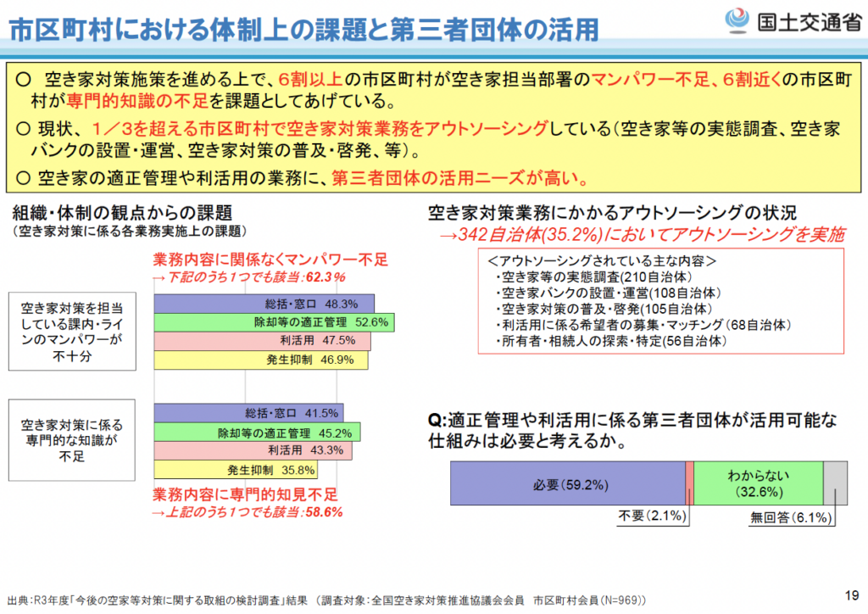The height and width of the screenshot is (614, 868).
Task: Click the 必要(59.2%) segment of stacked bar
Action: pos(566,484)
